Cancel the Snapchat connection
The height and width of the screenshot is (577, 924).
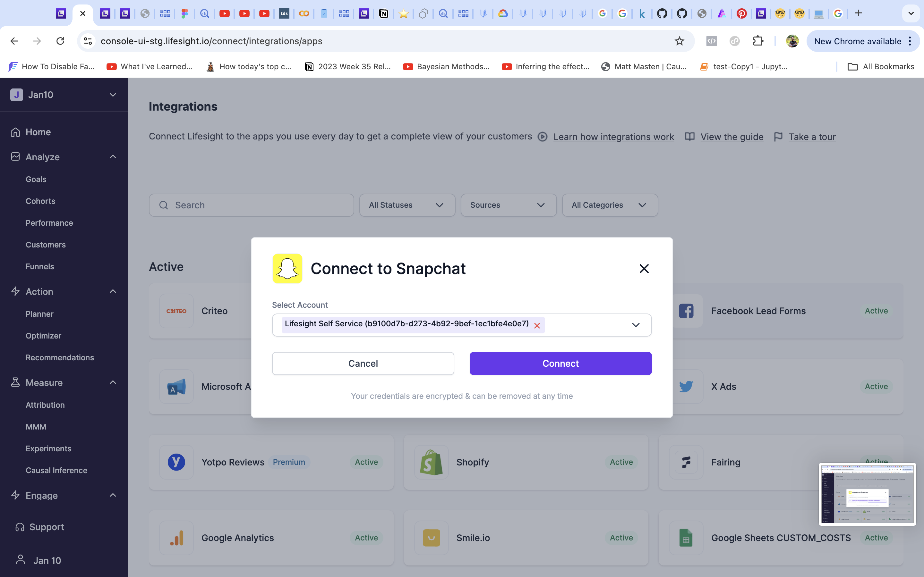coord(363,363)
